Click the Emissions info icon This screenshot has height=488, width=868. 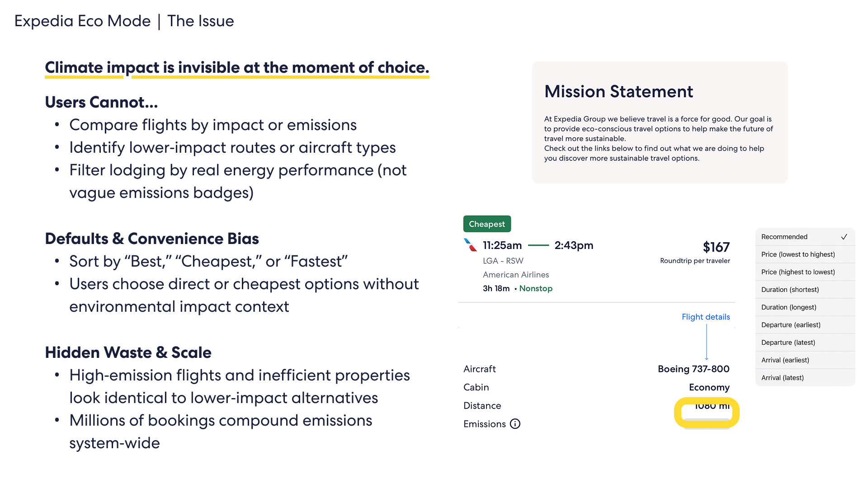coord(515,424)
